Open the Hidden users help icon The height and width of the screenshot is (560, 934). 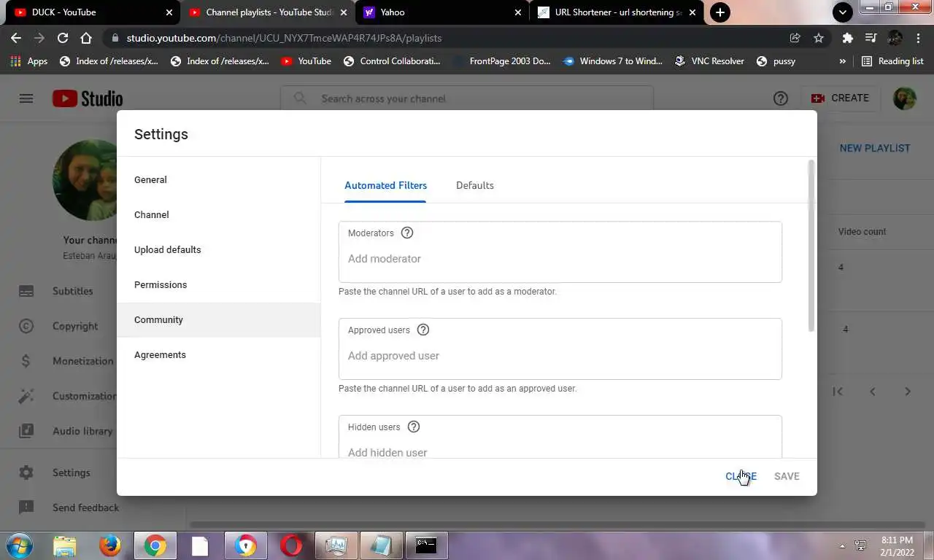tap(414, 427)
